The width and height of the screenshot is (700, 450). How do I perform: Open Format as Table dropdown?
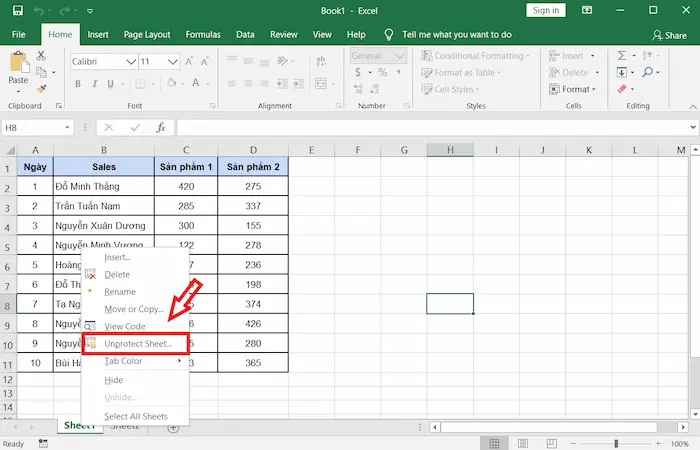461,72
